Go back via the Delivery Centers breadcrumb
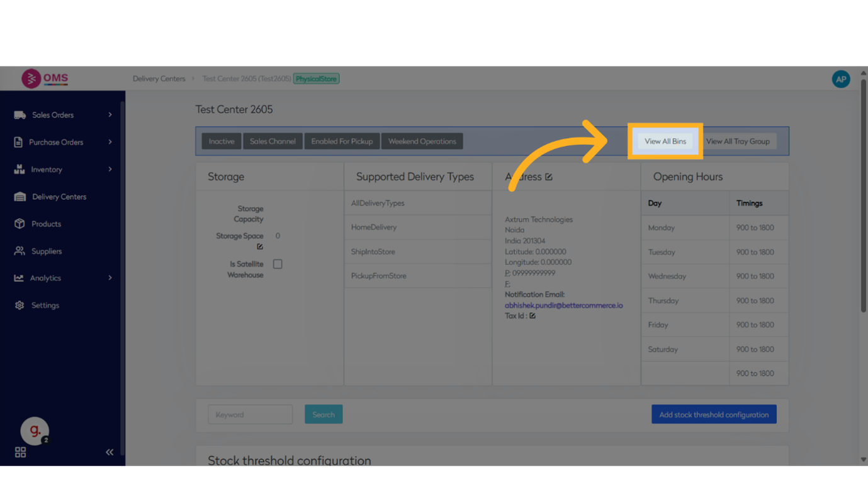 click(159, 78)
